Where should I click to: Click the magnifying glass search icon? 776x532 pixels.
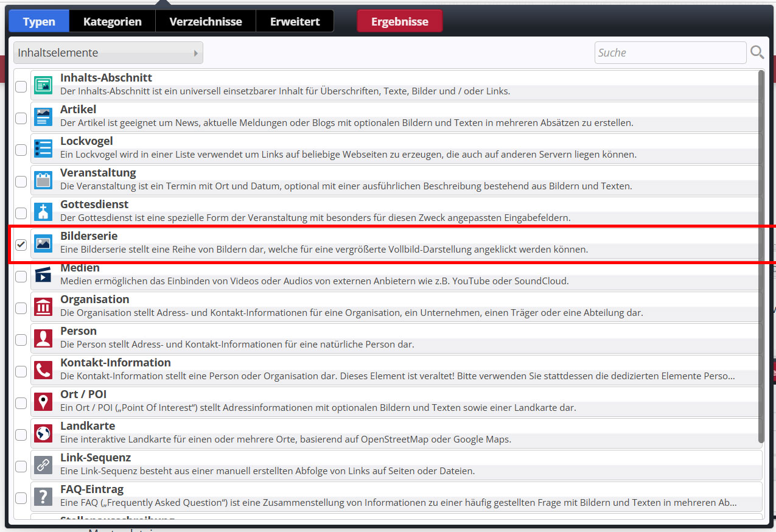[757, 52]
